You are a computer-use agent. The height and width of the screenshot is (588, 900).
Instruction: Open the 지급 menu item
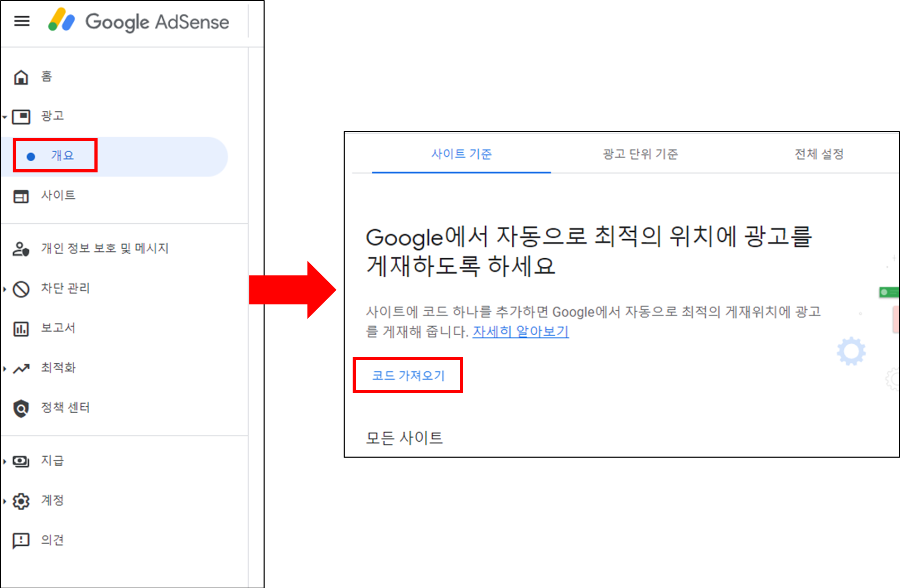click(x=52, y=461)
